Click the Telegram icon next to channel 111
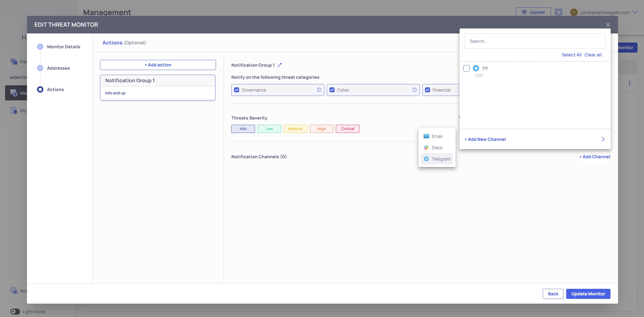644x317 pixels. 476,68
